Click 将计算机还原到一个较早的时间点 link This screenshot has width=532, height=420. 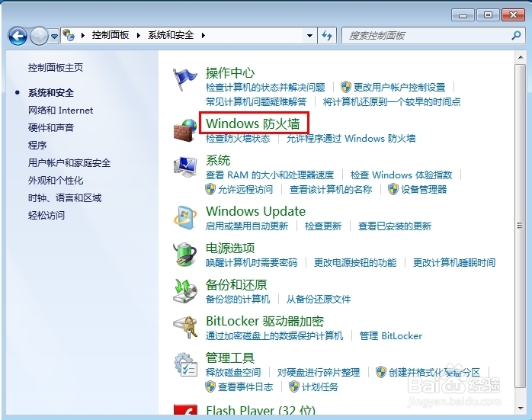click(x=392, y=101)
